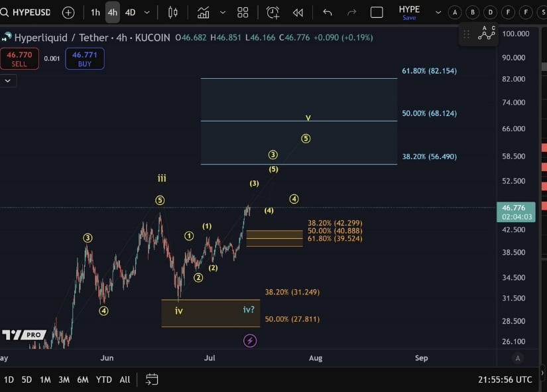The image size is (547, 392).
Task: Expand the indicators favorites dropdown arrow
Action: pos(223,13)
